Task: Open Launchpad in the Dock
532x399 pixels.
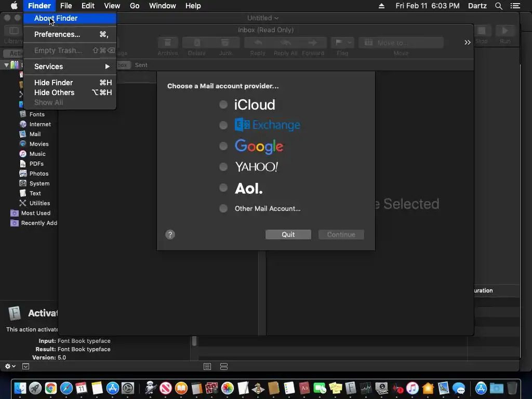Action: click(x=35, y=388)
